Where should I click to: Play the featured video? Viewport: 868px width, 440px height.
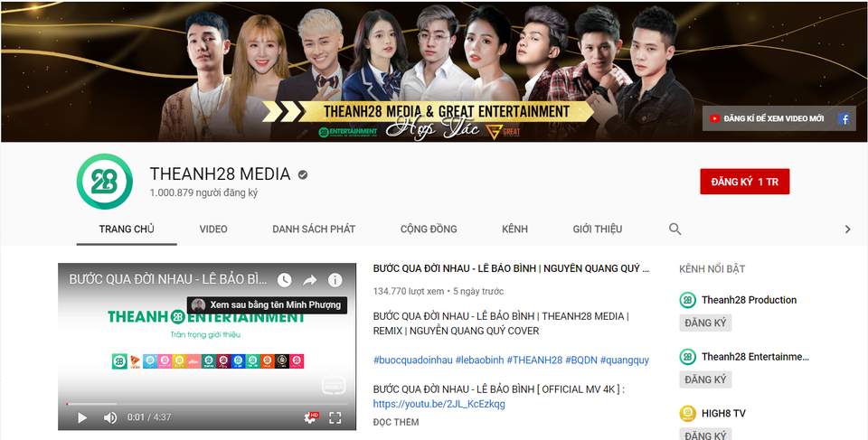[82, 417]
